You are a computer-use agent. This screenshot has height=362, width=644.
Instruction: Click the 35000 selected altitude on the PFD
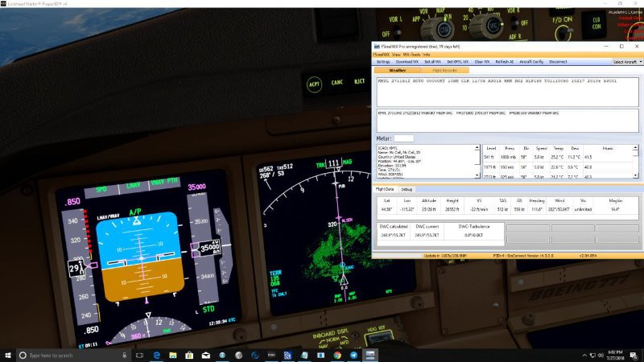tap(196, 187)
